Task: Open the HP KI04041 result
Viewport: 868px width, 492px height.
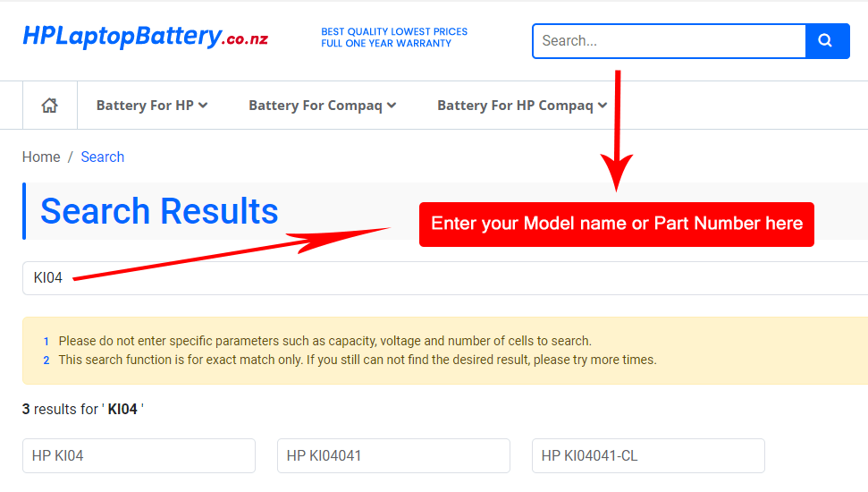Action: pyautogui.click(x=393, y=456)
